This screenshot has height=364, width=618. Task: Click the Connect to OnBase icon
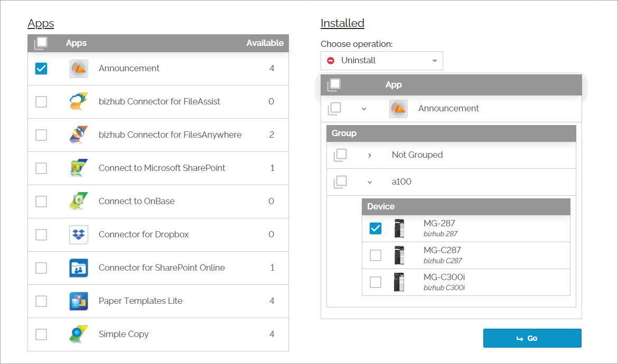(x=79, y=201)
